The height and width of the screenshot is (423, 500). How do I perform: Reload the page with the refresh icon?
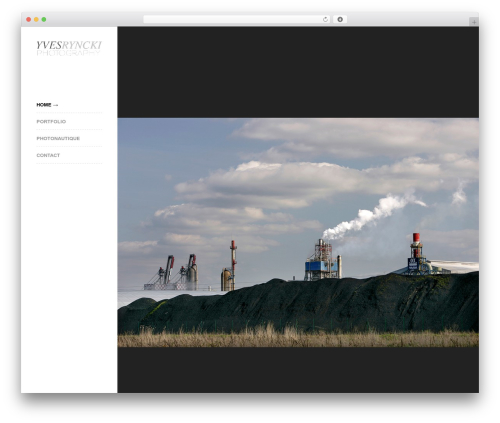pyautogui.click(x=325, y=19)
